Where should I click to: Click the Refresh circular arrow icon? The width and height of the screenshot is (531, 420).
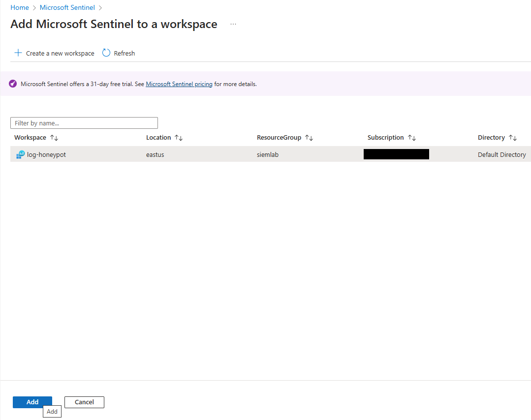tap(106, 53)
